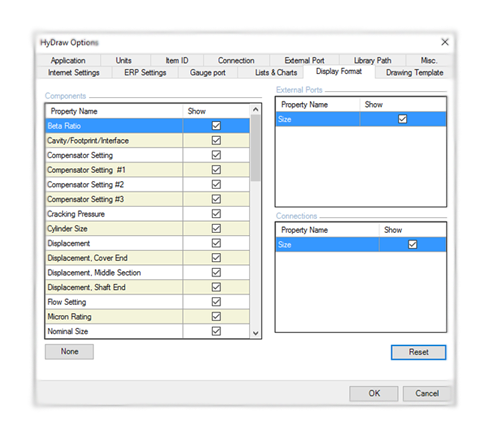
Task: Go to the Connection tab
Action: (236, 60)
